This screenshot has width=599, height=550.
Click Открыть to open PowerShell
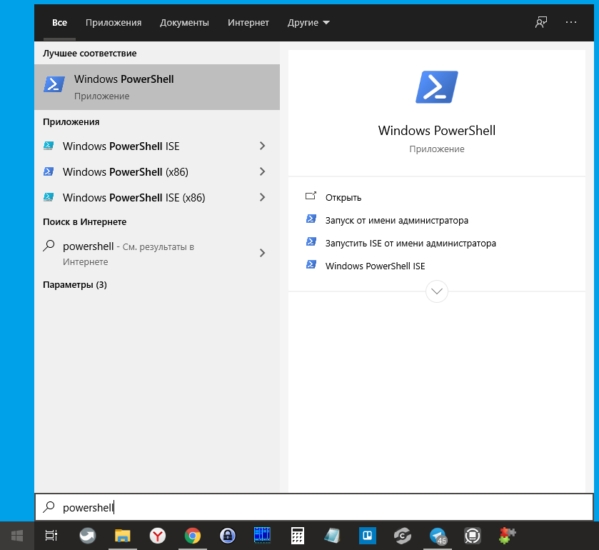point(343,197)
